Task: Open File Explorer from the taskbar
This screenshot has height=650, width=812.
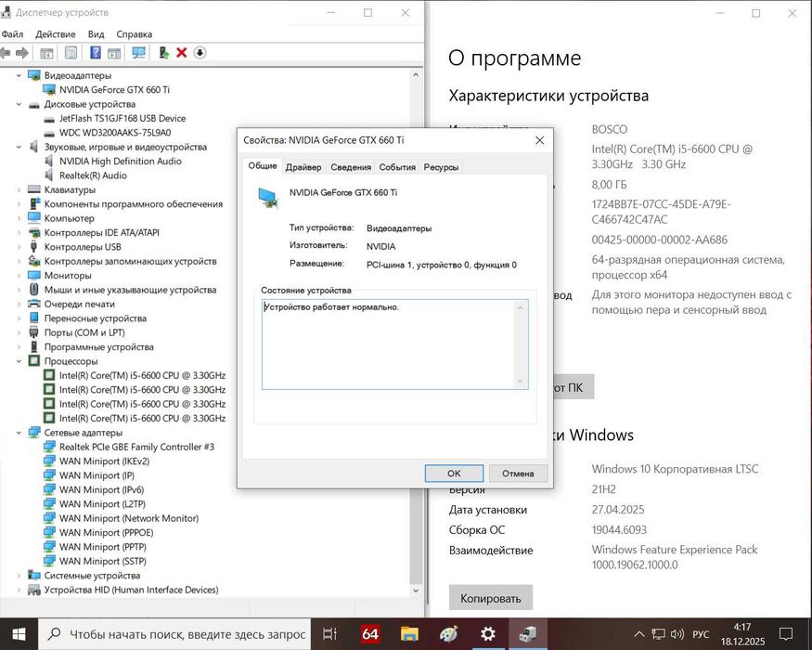Action: (409, 634)
